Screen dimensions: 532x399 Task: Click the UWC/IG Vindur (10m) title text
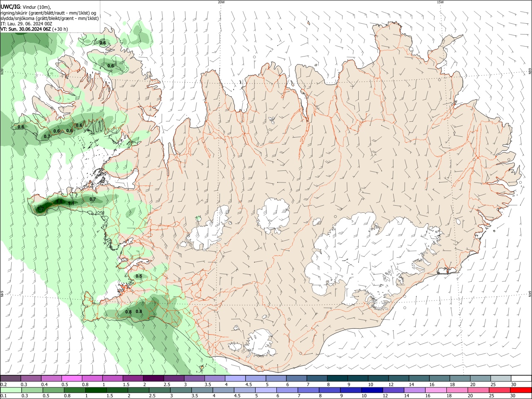26,7
